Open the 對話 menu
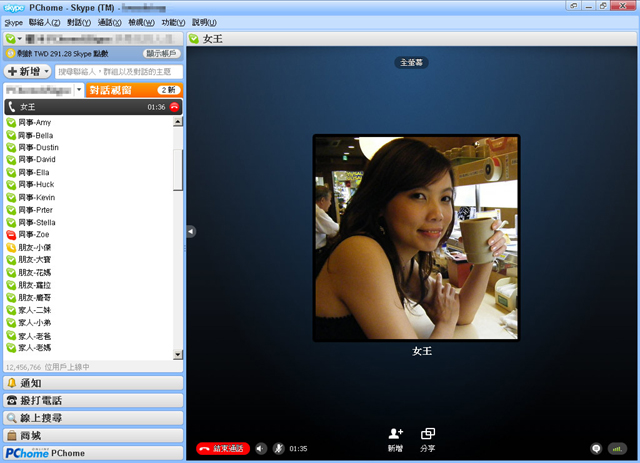 (x=79, y=22)
